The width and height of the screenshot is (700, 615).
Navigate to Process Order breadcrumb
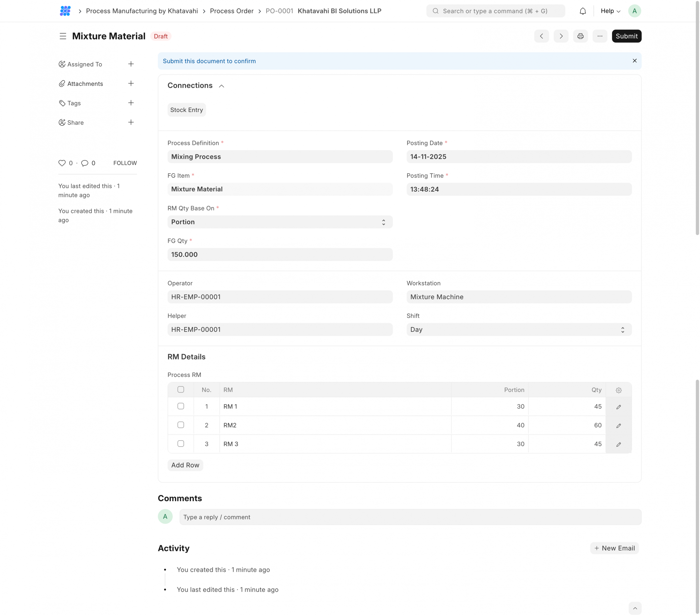coord(232,11)
